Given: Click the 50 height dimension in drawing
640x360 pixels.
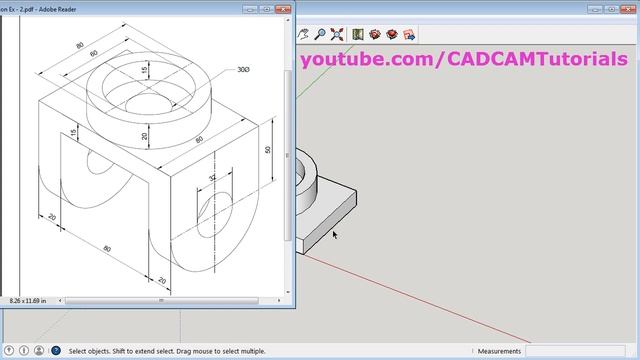Looking at the screenshot, I should point(268,150).
